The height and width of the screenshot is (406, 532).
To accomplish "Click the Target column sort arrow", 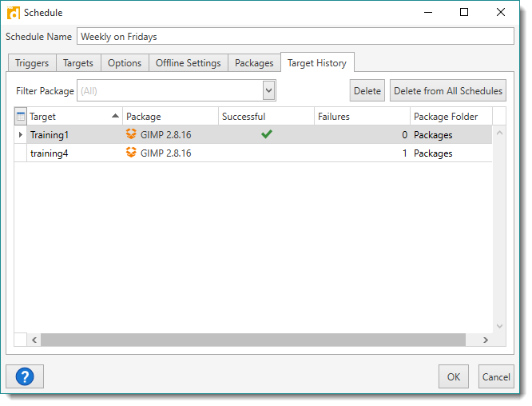I will 115,117.
